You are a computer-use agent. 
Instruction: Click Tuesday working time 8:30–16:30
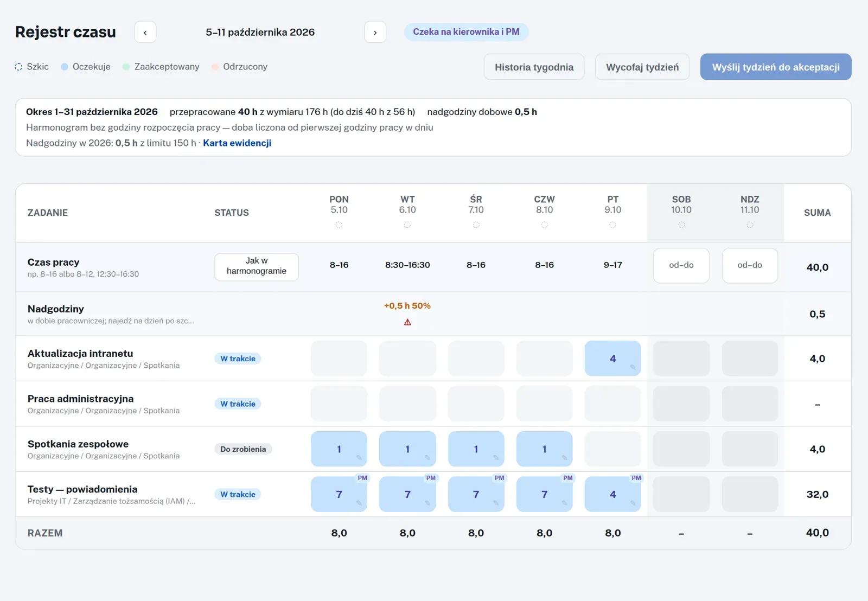pyautogui.click(x=407, y=265)
